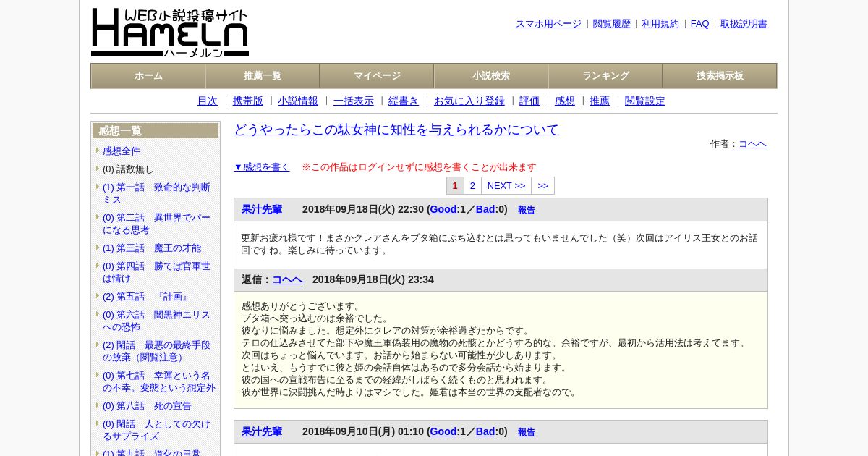Click the Hameln site logo
The width and height of the screenshot is (868, 456).
pyautogui.click(x=170, y=33)
